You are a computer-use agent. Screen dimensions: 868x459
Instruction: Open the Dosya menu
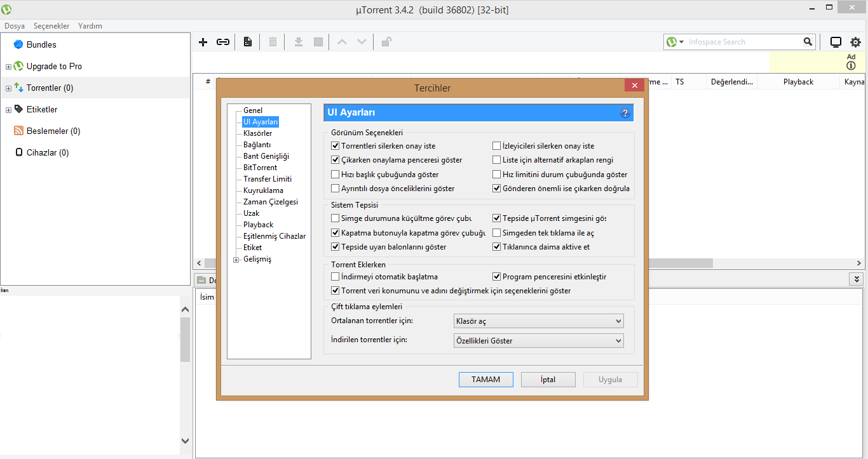coord(15,26)
